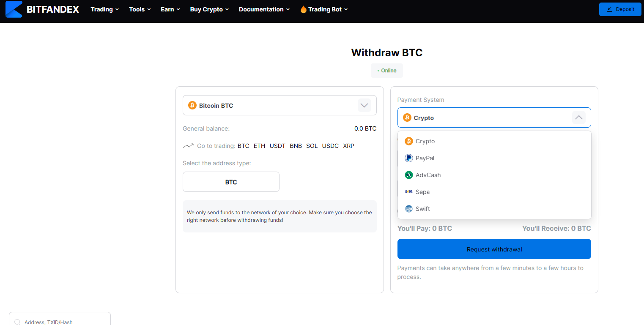Image resolution: width=644 pixels, height=325 pixels.
Task: Click the AdvCash logo icon
Action: [408, 175]
